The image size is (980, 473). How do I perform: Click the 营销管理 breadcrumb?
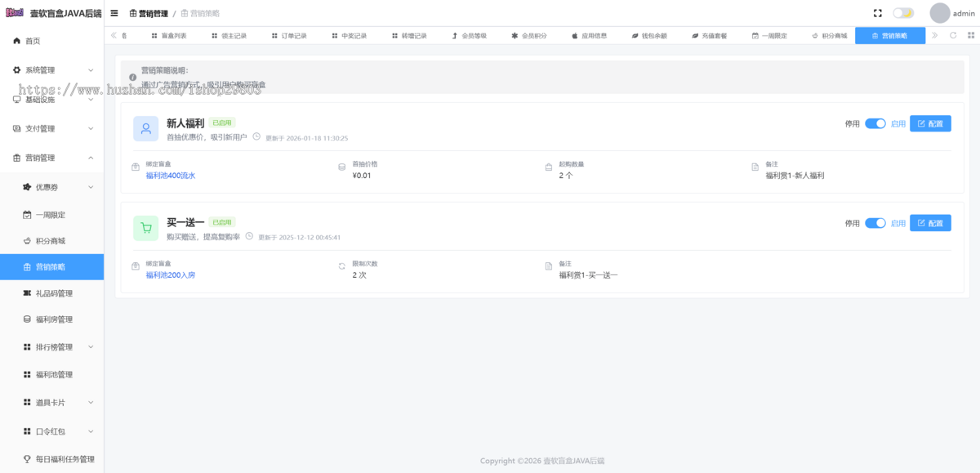tap(149, 14)
